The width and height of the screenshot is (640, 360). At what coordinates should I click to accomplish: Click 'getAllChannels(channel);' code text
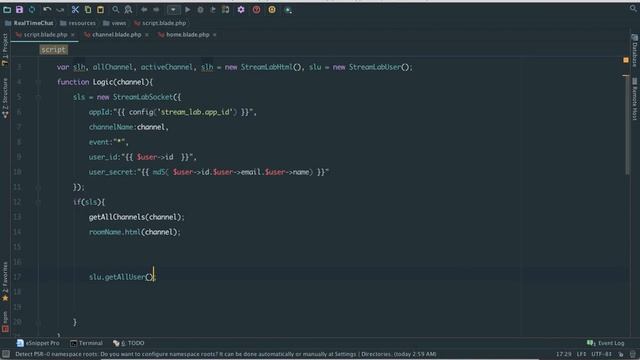pyautogui.click(x=137, y=217)
